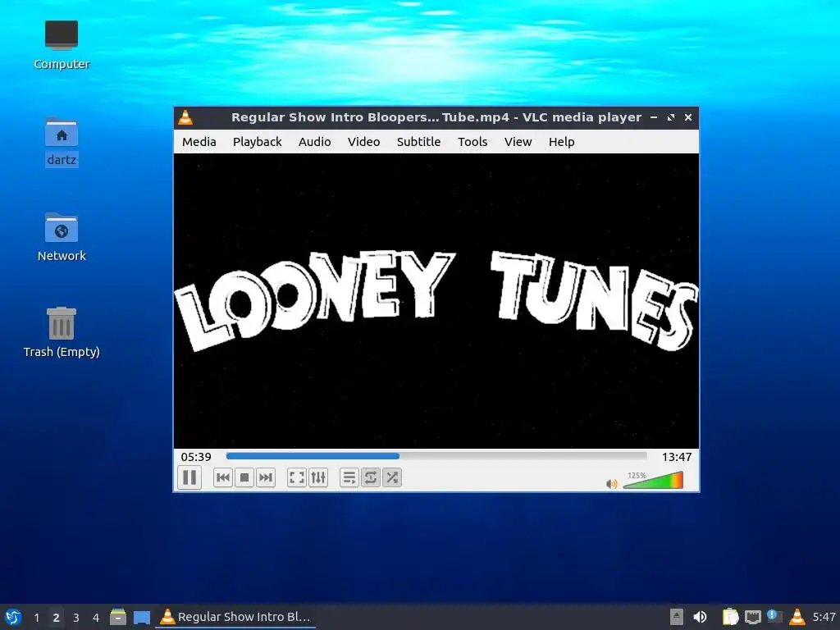The height and width of the screenshot is (630, 840).
Task: Pause the video playback
Action: pyautogui.click(x=189, y=477)
